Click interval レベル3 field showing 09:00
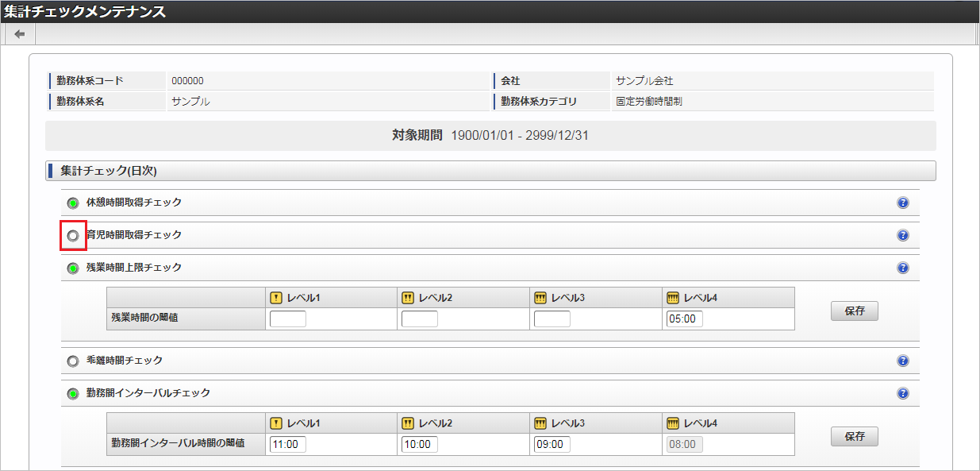980x471 pixels. point(552,444)
